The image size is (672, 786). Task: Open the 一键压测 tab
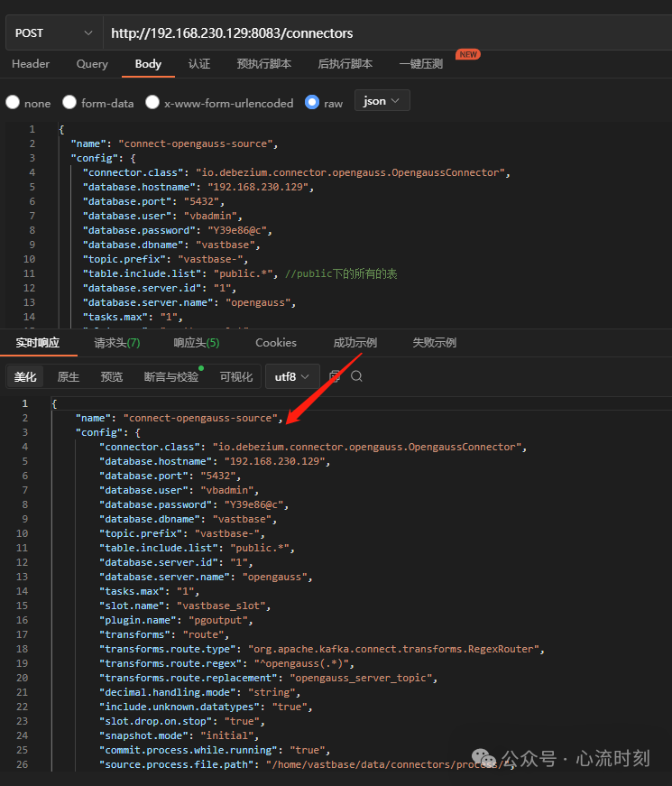(x=421, y=64)
